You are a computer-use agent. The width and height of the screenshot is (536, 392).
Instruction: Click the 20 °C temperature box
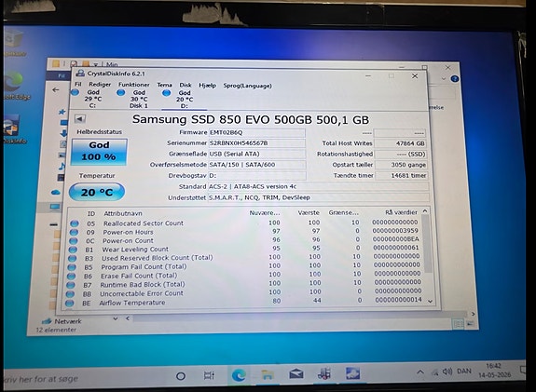click(x=97, y=192)
